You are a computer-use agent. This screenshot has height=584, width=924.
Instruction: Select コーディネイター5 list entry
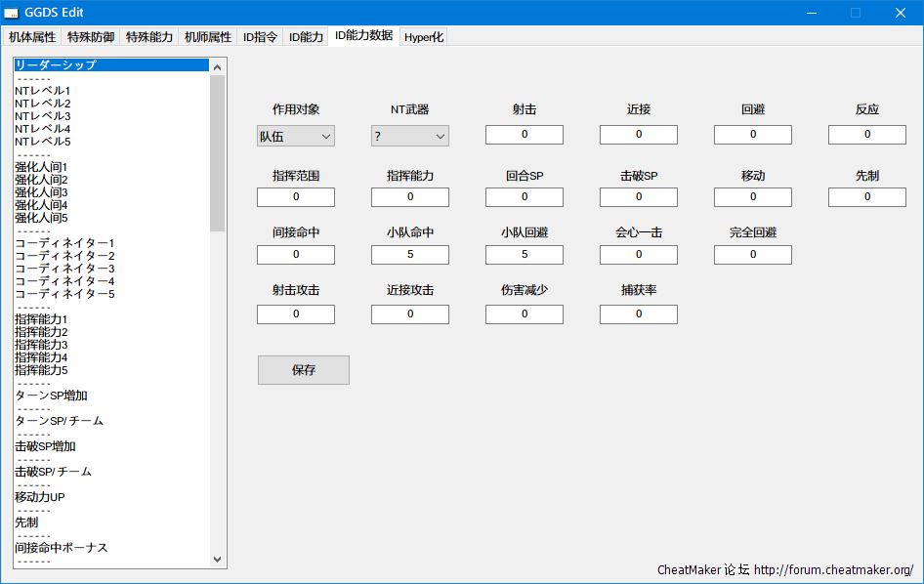64,294
